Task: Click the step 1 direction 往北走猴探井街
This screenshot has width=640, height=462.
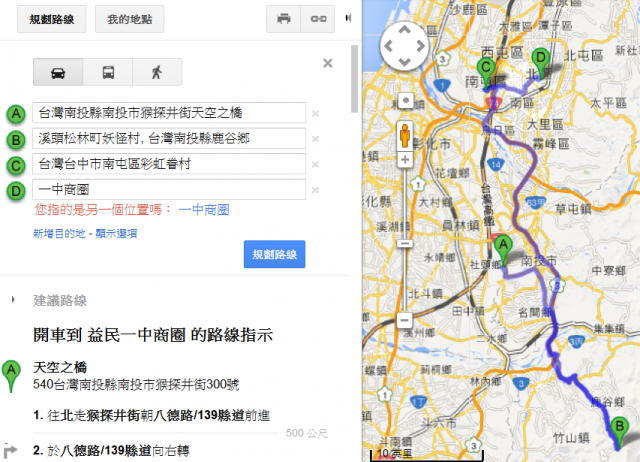Action: click(151, 415)
